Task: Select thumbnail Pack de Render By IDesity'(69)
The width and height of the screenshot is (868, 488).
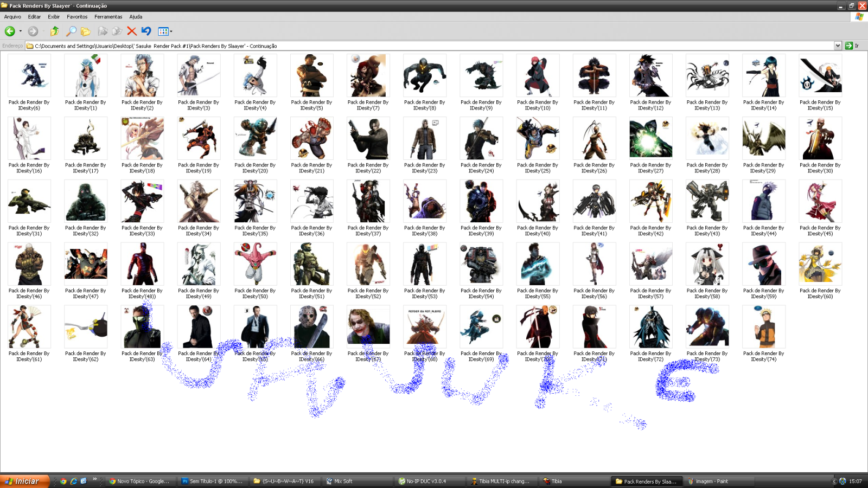Action: (x=481, y=327)
